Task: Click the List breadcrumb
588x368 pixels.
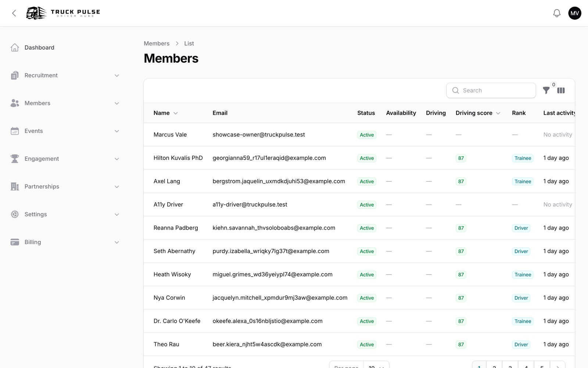Action: [x=189, y=43]
